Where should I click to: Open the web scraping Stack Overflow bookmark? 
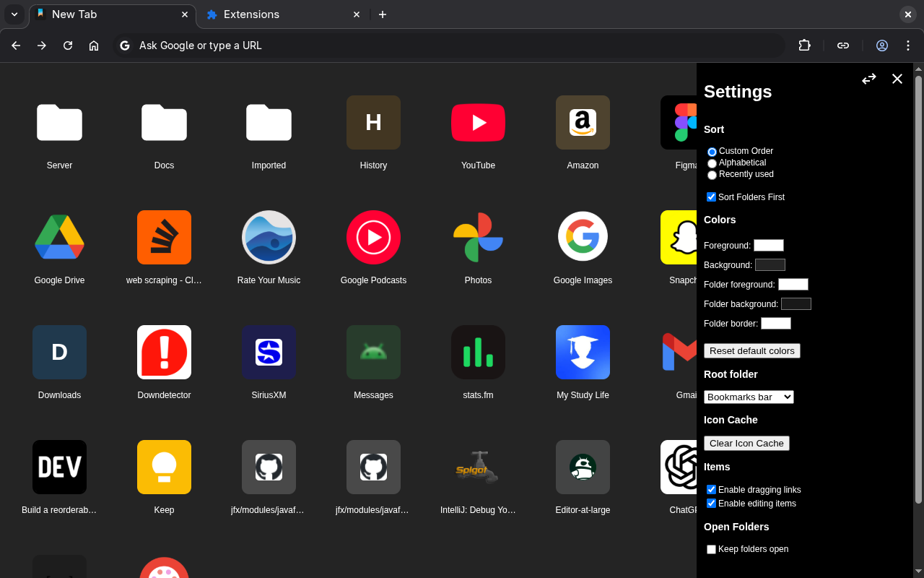[x=164, y=238]
